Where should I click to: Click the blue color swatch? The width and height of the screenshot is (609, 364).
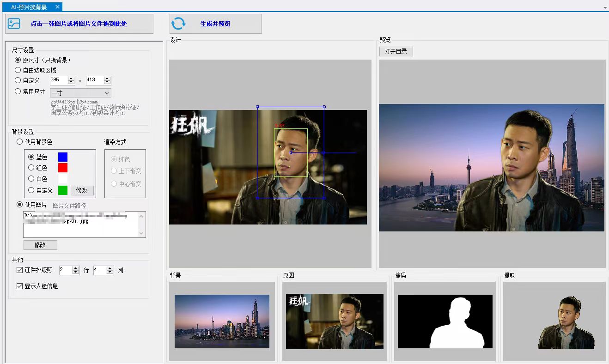click(63, 157)
